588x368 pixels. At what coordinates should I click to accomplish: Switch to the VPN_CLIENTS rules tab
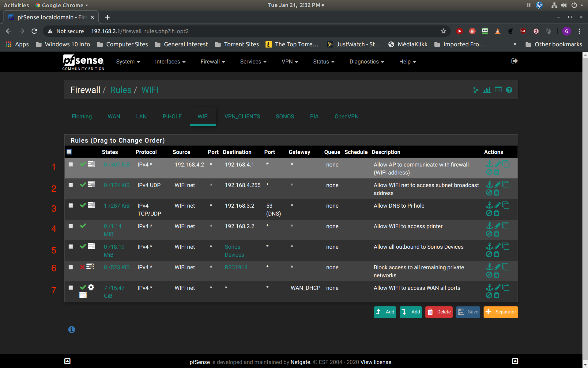coord(242,117)
